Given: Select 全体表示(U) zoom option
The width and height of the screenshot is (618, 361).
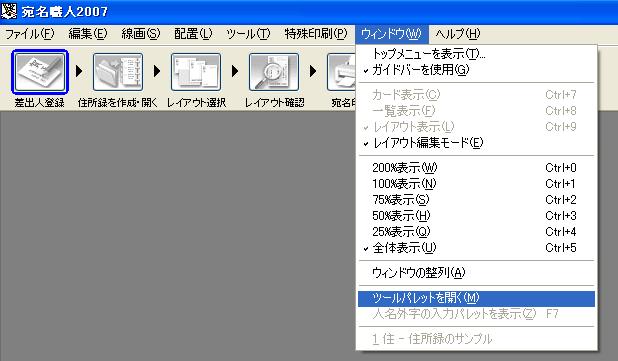Looking at the screenshot, I should point(476,248).
